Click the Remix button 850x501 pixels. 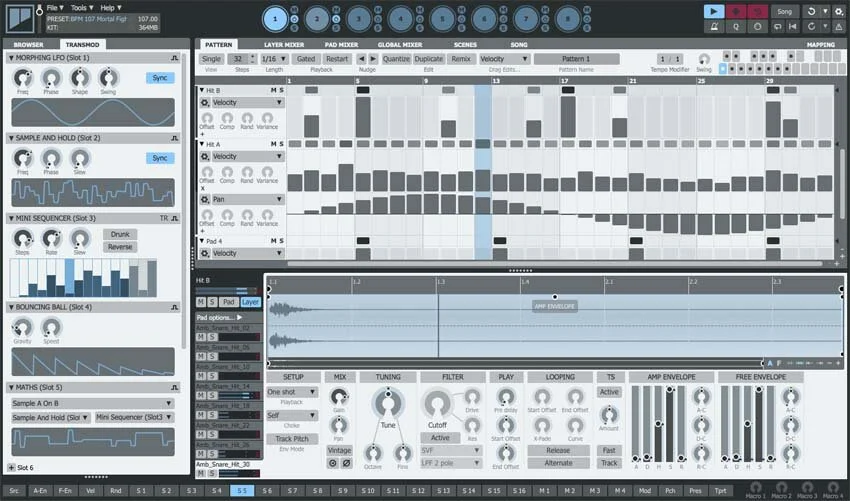[461, 59]
